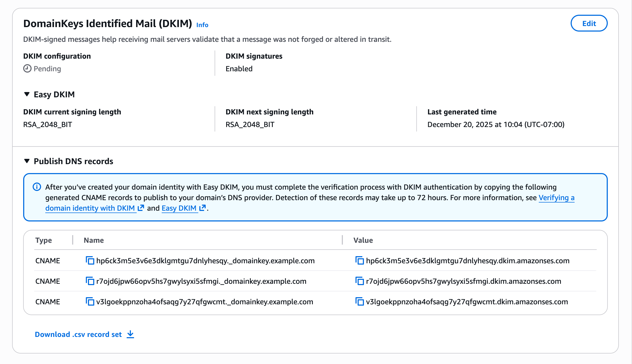Viewport: 632px width, 364px height.
Task: Open Verifying a domain identity with DKIM link
Action: (90, 208)
